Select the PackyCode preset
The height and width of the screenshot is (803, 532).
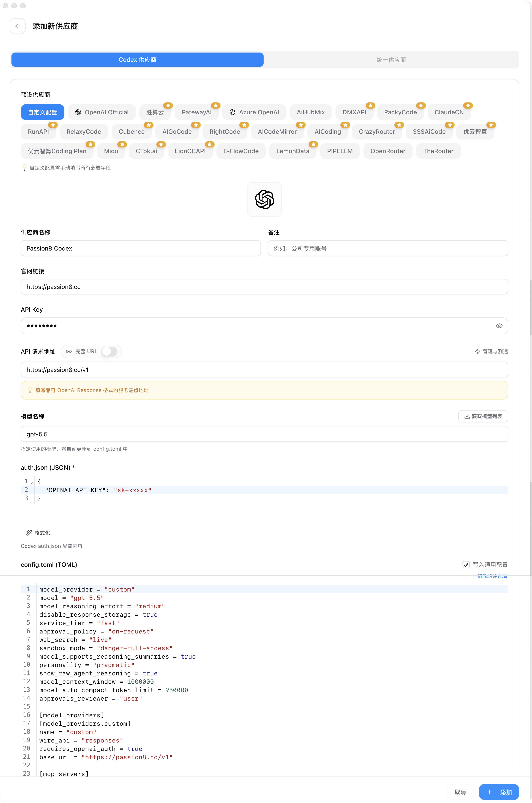tap(400, 112)
